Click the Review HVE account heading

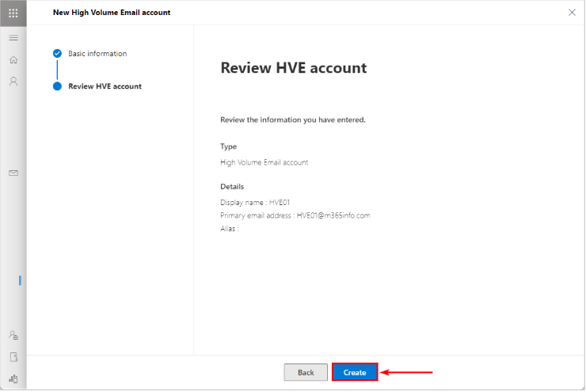point(293,68)
